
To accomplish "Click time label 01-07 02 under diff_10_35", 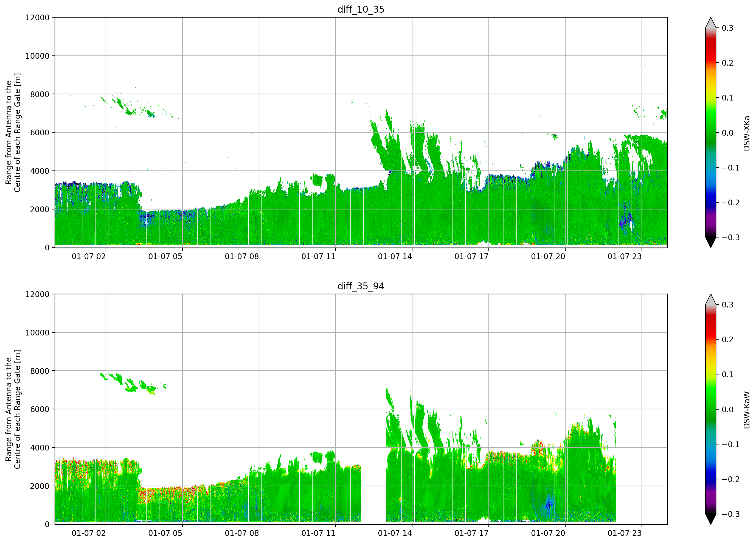I will coord(89,256).
